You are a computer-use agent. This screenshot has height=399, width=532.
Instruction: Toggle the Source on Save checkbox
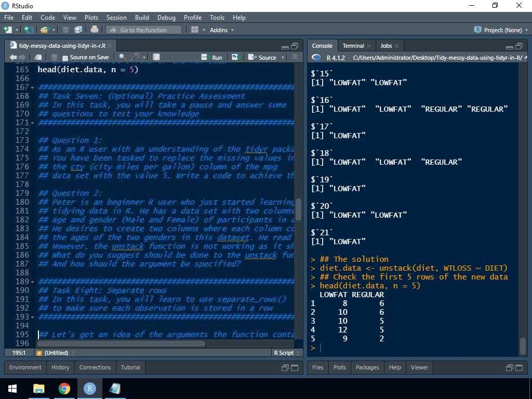(x=65, y=58)
